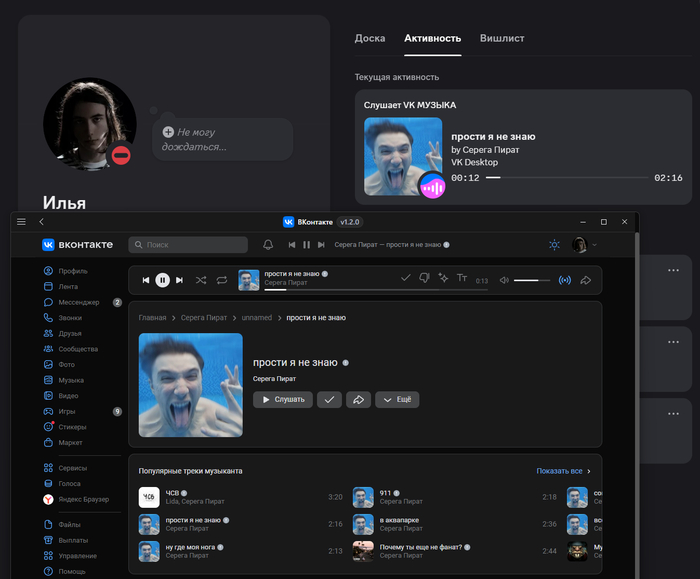Toggle repeat mode in player
Image resolution: width=700 pixels, height=579 pixels.
222,280
